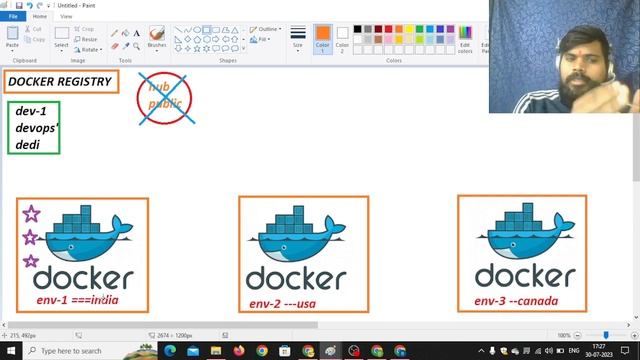Pick the purple color swatch
The image size is (640, 360).
(x=451, y=29)
